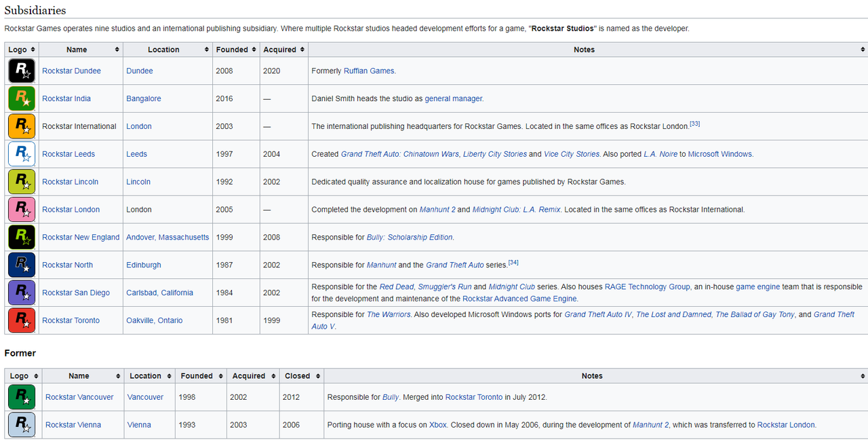
Task: Open the Rockstar Dundee logo image
Action: pyautogui.click(x=22, y=71)
